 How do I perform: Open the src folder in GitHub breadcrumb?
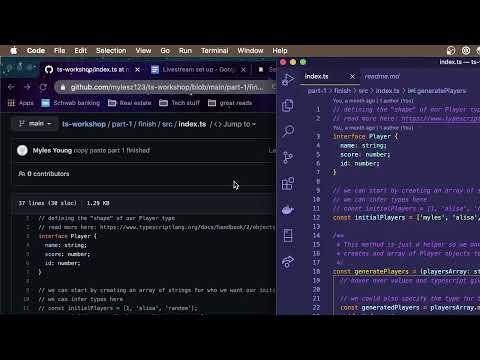[167, 124]
